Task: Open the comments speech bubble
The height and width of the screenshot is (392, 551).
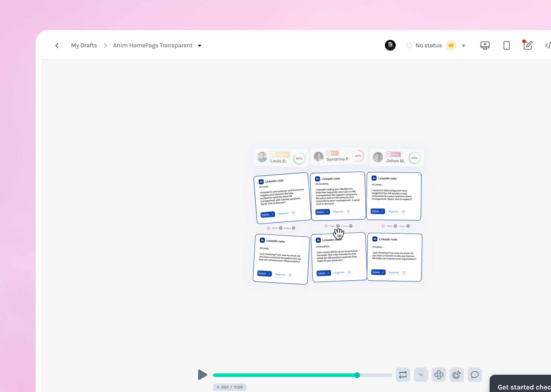Action: [x=474, y=375]
